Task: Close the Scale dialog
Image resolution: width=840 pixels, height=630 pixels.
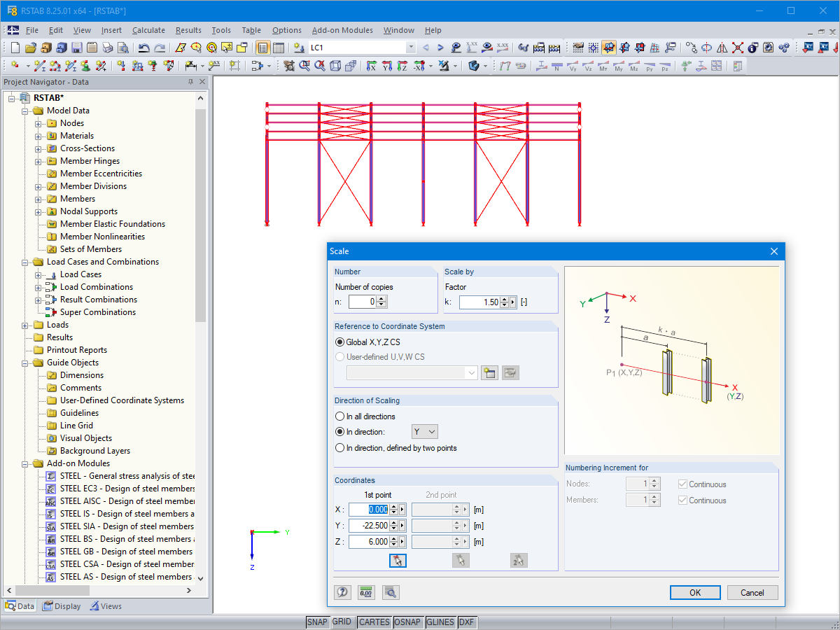Action: (774, 251)
